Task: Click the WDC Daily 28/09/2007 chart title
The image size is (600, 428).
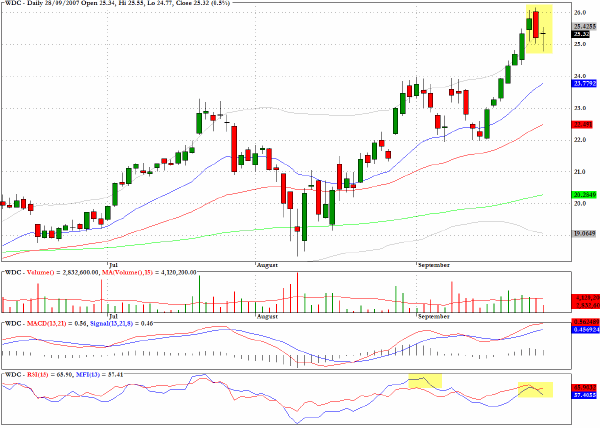Action: tap(117, 3)
